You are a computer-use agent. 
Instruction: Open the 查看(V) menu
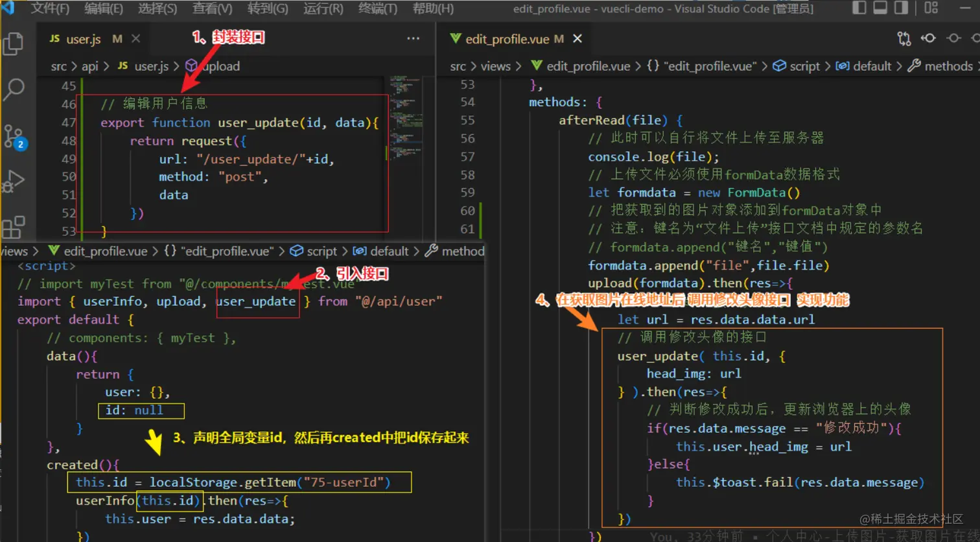212,8
